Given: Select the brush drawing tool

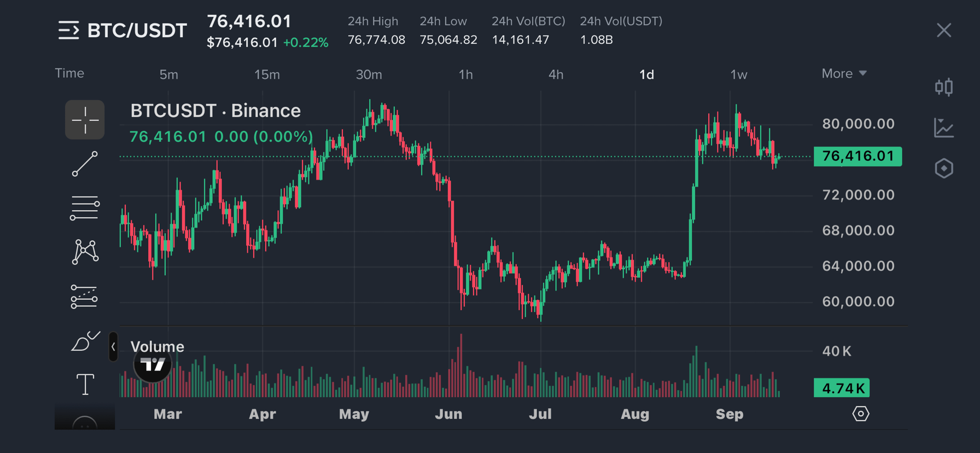Looking at the screenshot, I should (x=85, y=341).
